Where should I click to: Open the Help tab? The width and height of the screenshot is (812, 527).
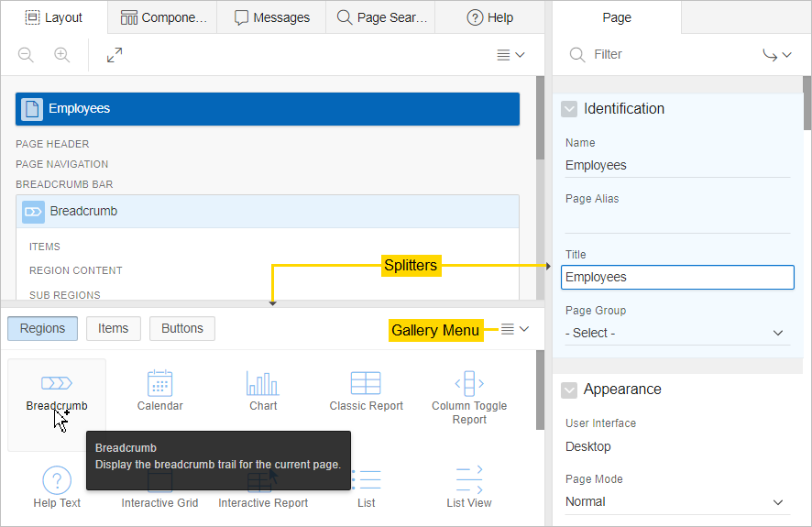[489, 17]
